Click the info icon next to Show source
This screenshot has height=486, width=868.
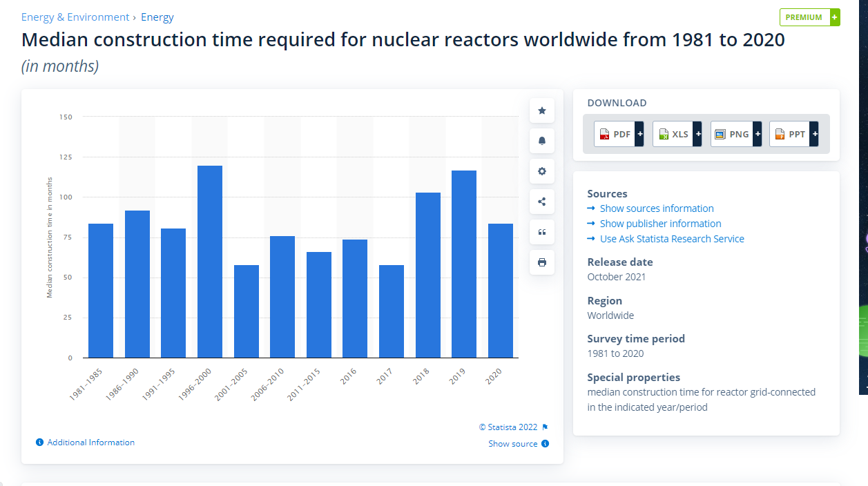coord(545,444)
